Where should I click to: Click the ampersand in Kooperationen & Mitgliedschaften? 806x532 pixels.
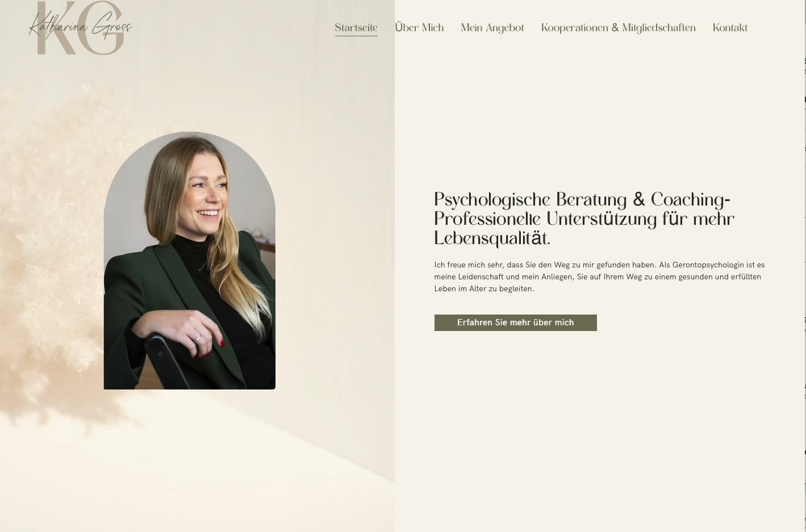coord(615,28)
